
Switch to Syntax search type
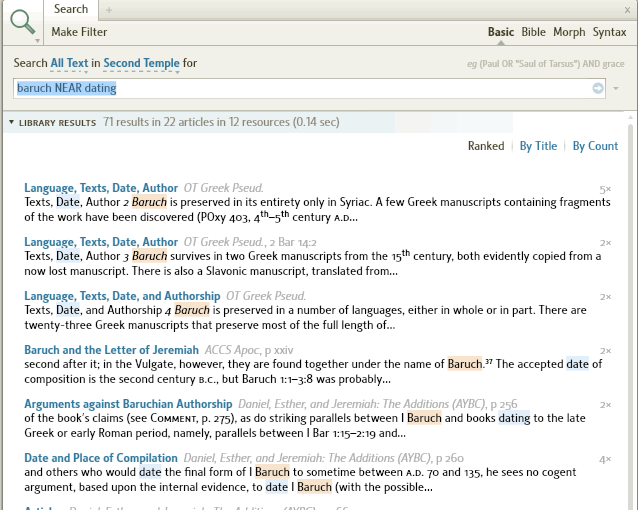tap(610, 32)
